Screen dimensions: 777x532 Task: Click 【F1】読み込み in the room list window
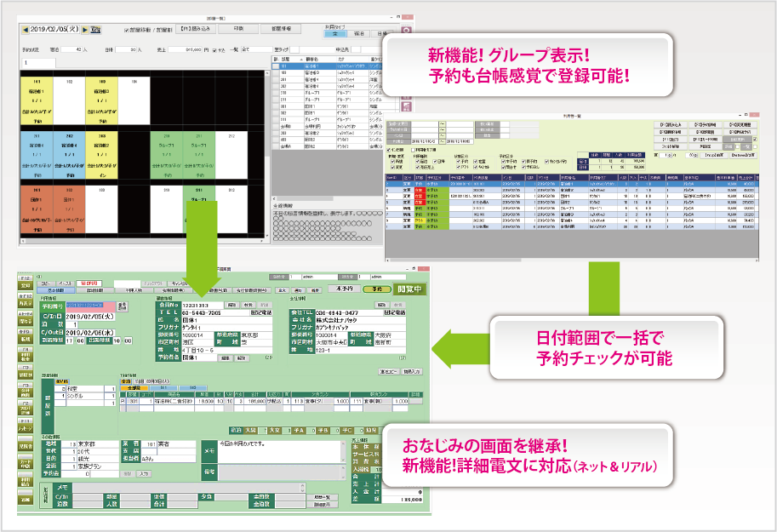coord(197,29)
